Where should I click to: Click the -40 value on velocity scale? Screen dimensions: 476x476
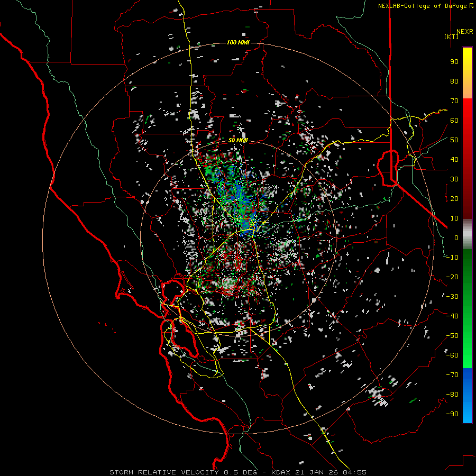pyautogui.click(x=452, y=316)
